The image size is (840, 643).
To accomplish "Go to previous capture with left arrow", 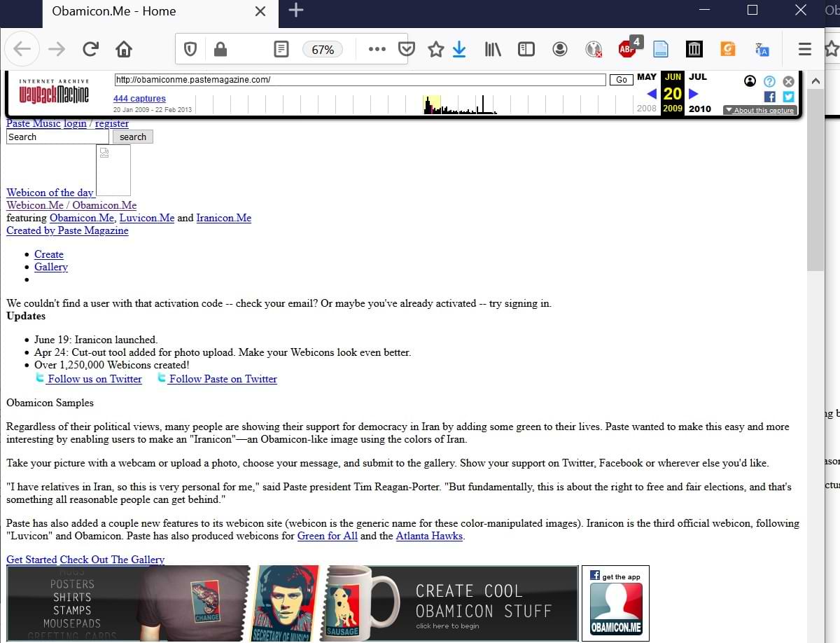I will 652,93.
